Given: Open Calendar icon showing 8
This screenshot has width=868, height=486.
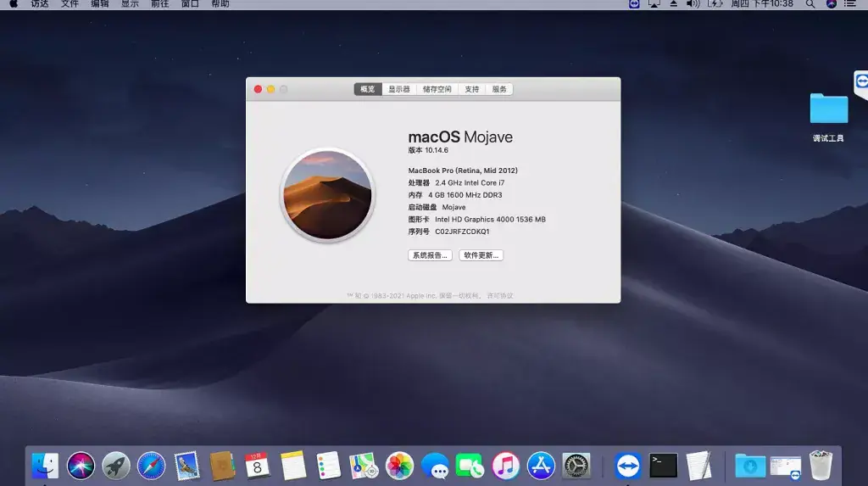Looking at the screenshot, I should tap(258, 466).
